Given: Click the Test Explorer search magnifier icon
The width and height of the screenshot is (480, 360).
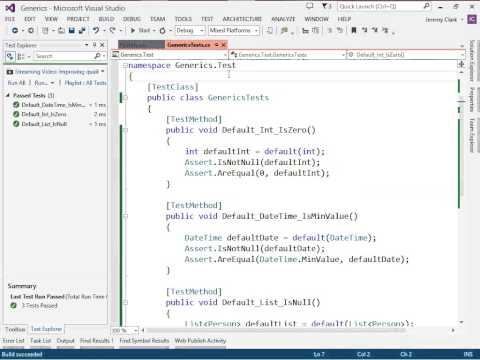Looking at the screenshot, I should coord(97,56).
